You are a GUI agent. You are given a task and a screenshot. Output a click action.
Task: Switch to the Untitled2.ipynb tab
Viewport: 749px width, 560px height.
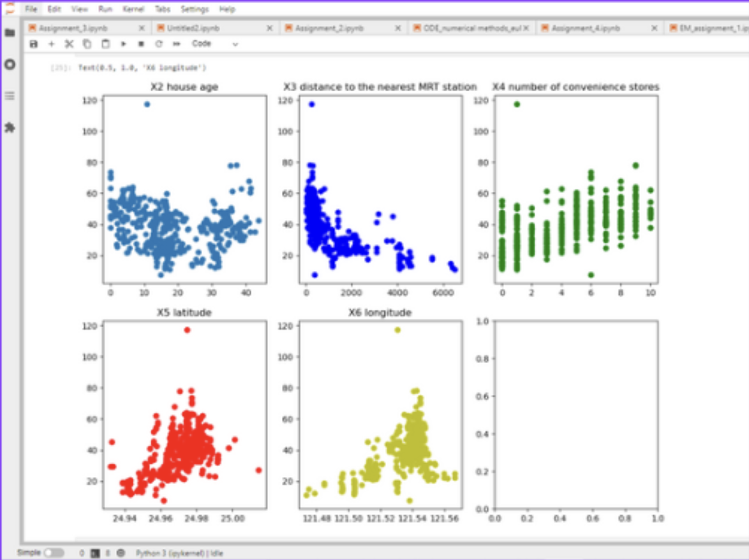pyautogui.click(x=193, y=28)
